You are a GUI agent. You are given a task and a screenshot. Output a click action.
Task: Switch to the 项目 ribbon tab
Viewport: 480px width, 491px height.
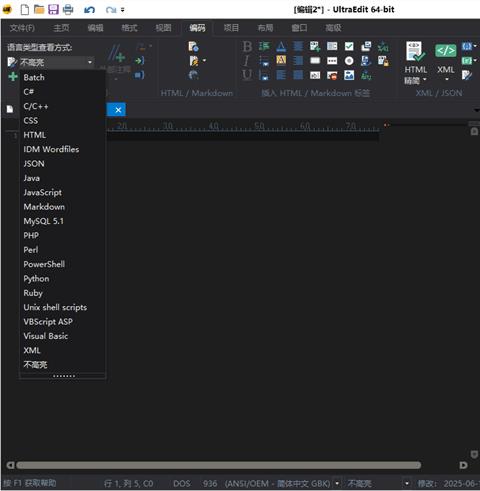click(231, 28)
